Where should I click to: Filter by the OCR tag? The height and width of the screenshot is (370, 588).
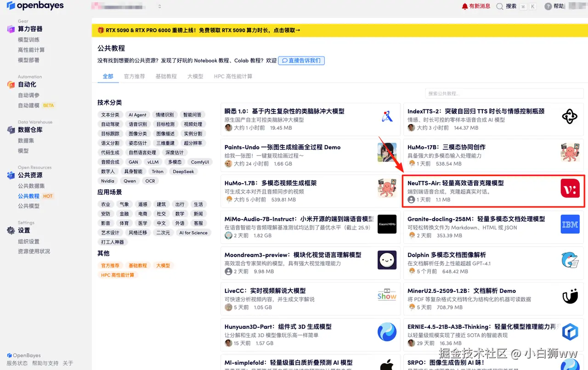pyautogui.click(x=150, y=181)
